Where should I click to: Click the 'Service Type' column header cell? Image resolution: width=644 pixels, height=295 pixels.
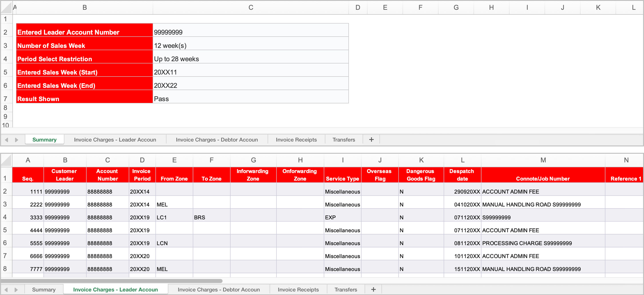342,175
